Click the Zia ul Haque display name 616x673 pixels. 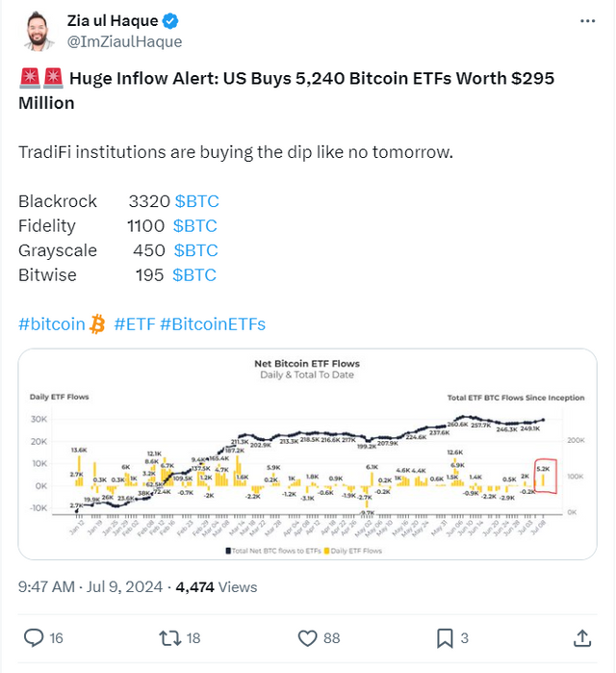pyautogui.click(x=112, y=21)
